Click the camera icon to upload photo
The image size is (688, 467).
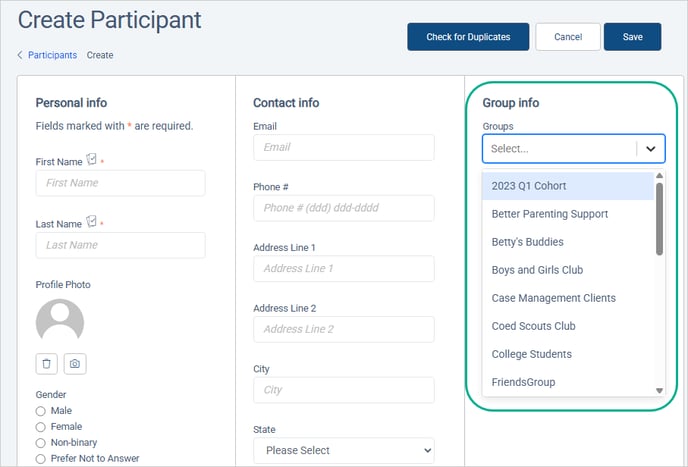point(74,364)
